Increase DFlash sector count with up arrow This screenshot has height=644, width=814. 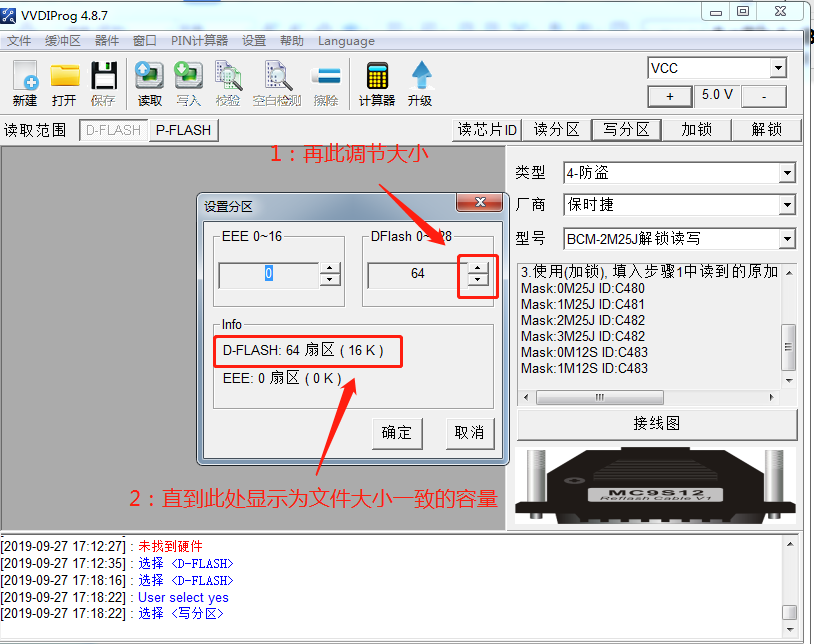point(479,267)
